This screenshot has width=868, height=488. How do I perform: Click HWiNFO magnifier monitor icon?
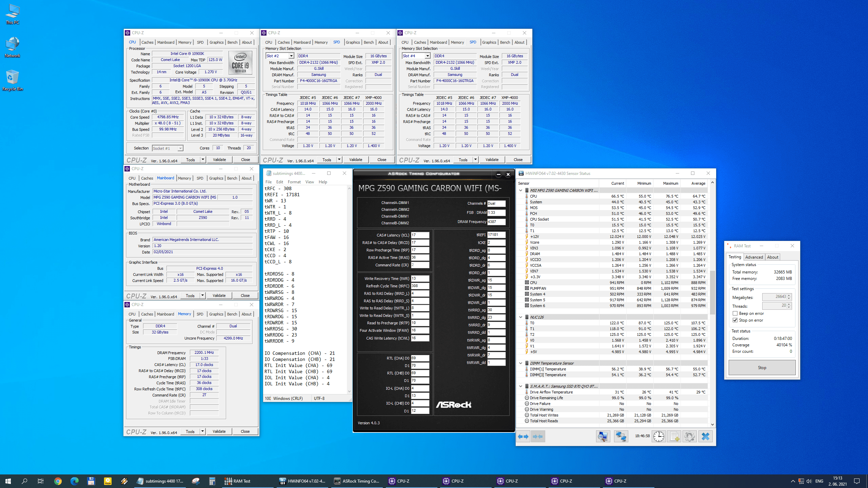603,436
